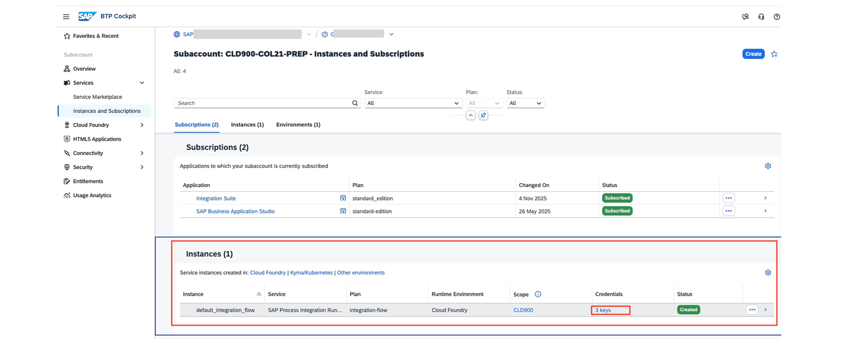Open Integration Suite application link
868x344 pixels.
216,198
